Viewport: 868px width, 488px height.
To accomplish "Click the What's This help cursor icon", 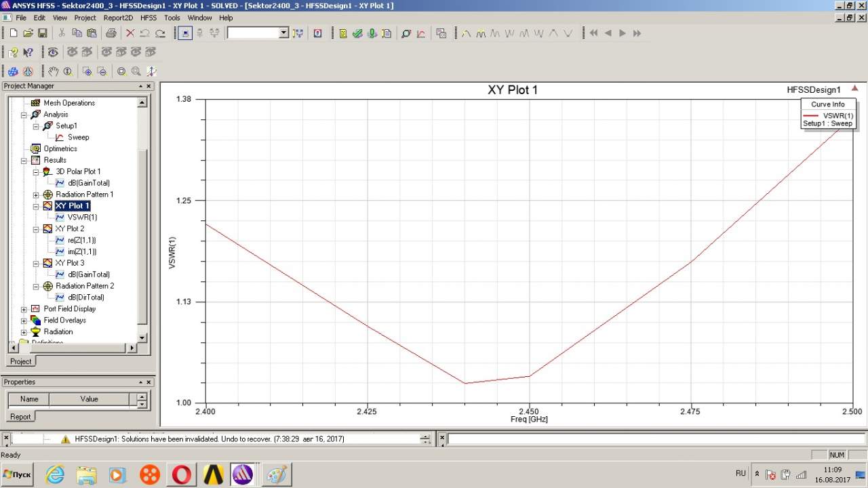I will 28,52.
